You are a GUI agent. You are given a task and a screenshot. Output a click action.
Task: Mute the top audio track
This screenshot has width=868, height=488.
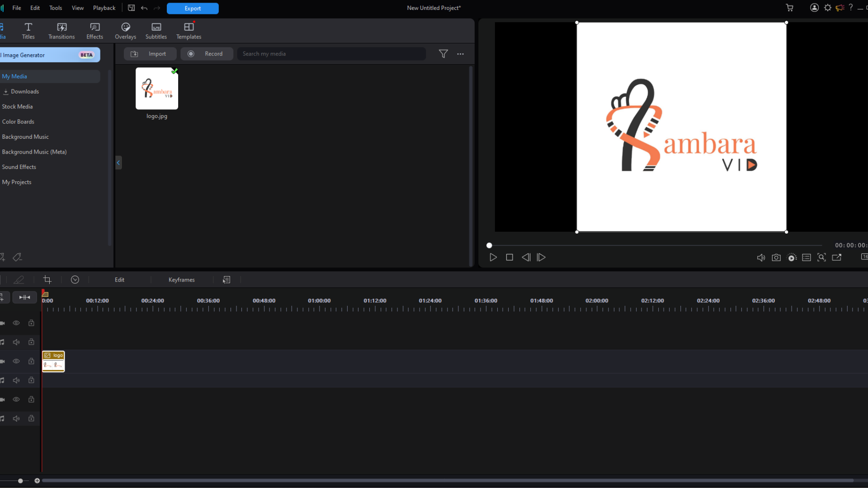[16, 342]
